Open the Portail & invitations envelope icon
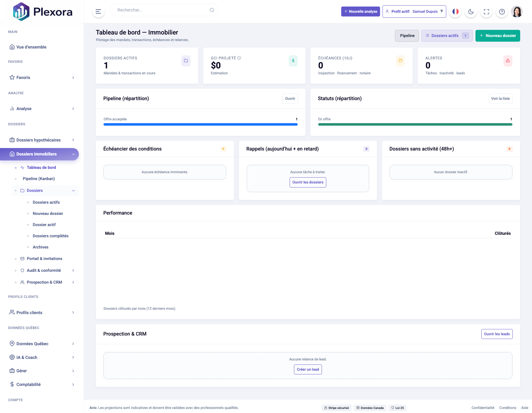This screenshot has width=532, height=413. [22, 258]
